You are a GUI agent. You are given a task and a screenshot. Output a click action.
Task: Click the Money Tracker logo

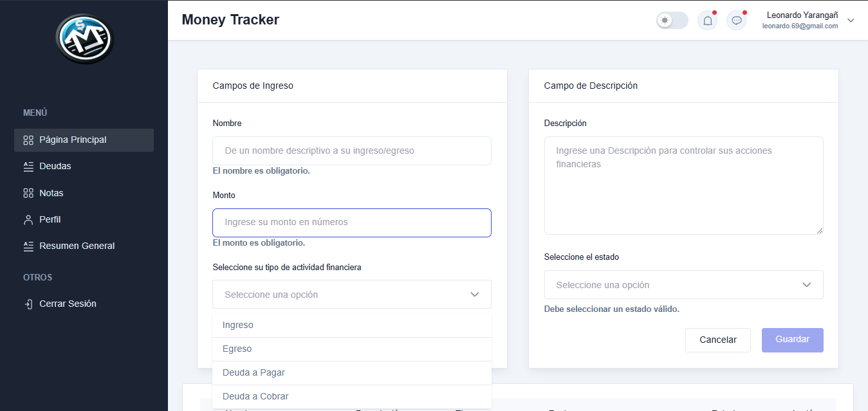coord(84,39)
